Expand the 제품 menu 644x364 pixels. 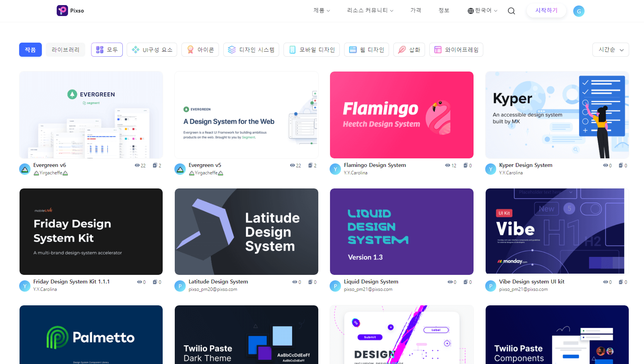tap(322, 11)
